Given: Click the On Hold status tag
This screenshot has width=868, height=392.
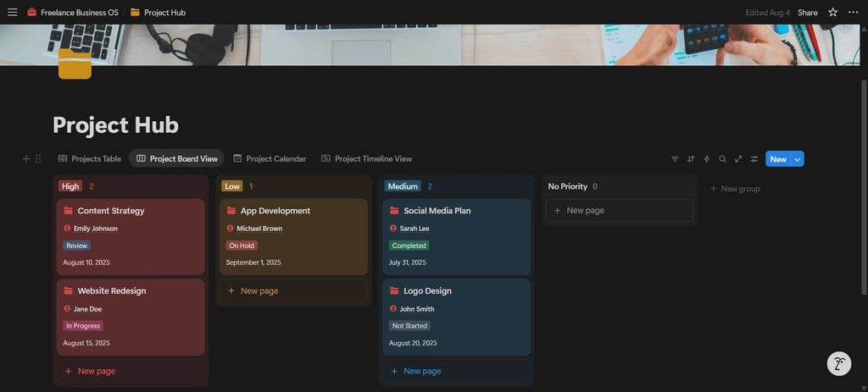Looking at the screenshot, I should pyautogui.click(x=242, y=246).
